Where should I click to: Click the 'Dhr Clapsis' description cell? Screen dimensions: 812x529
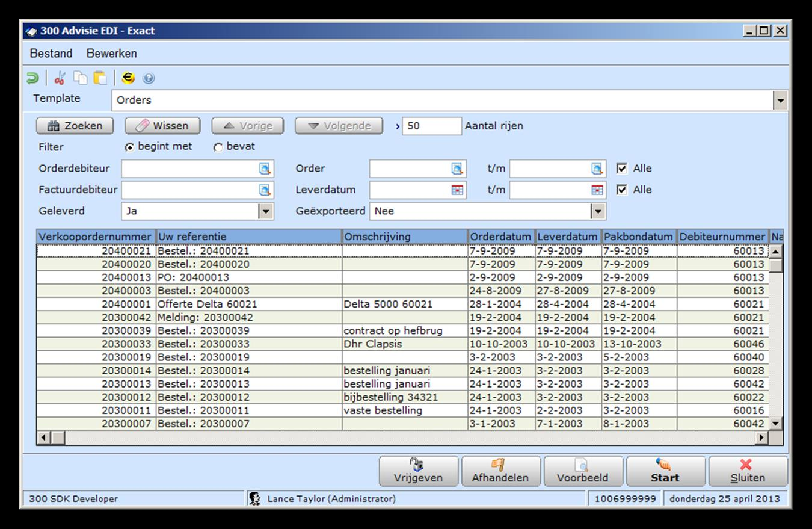(405, 344)
